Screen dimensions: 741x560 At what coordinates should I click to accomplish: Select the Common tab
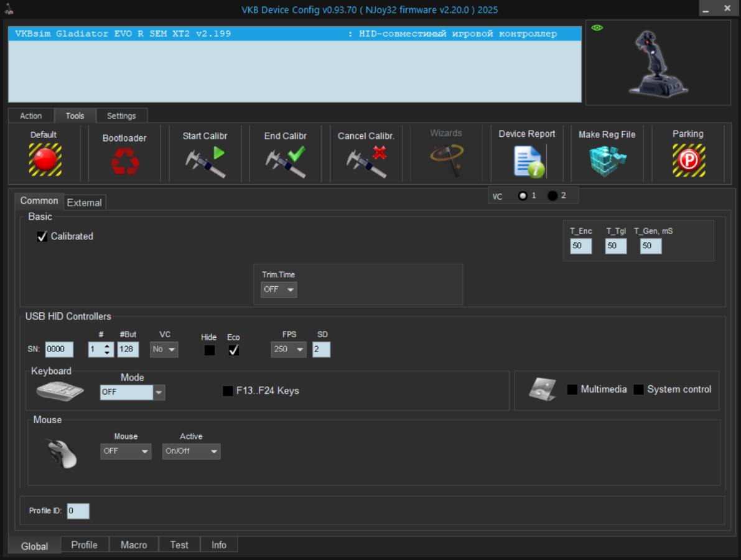[x=39, y=201]
